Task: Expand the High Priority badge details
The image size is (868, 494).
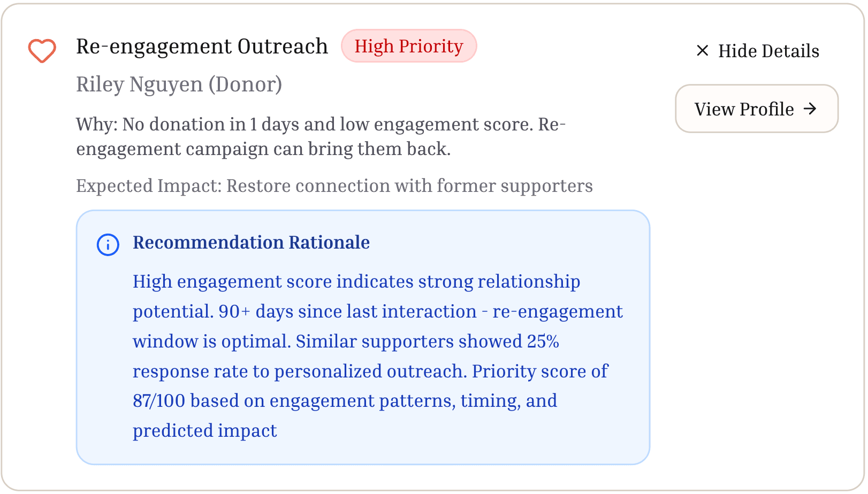Action: pyautogui.click(x=409, y=46)
